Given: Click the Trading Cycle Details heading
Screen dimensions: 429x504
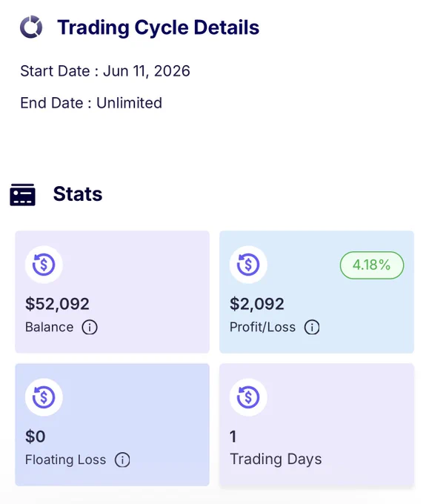Looking at the screenshot, I should tap(158, 27).
